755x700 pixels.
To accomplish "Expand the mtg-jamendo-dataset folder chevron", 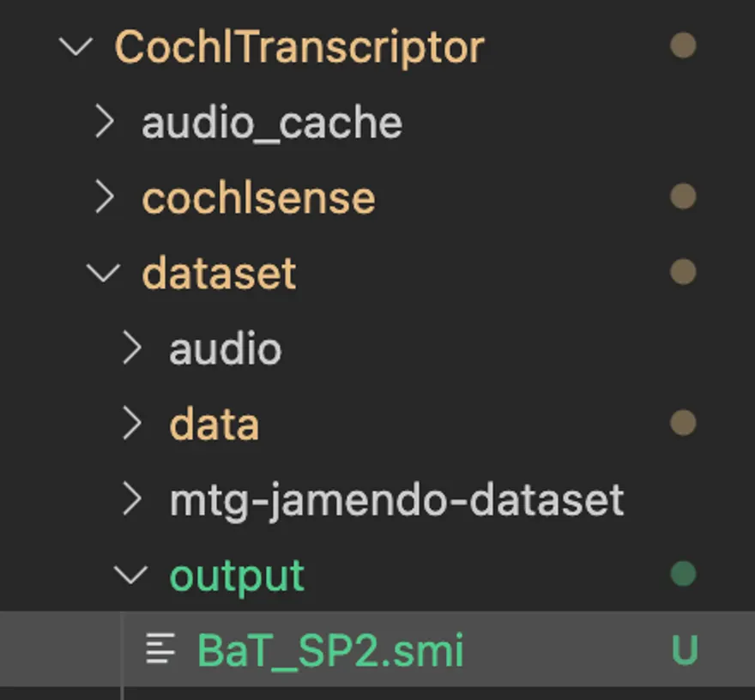I will click(x=132, y=499).
